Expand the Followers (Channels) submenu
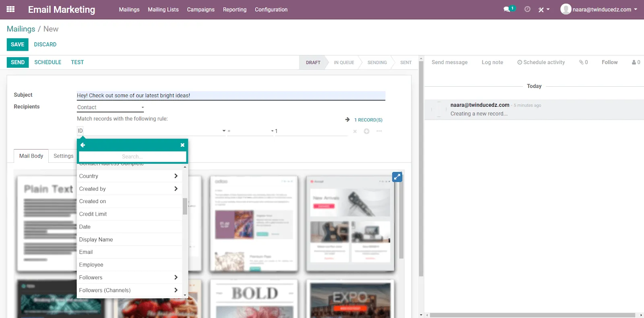The height and width of the screenshot is (318, 644). click(176, 290)
